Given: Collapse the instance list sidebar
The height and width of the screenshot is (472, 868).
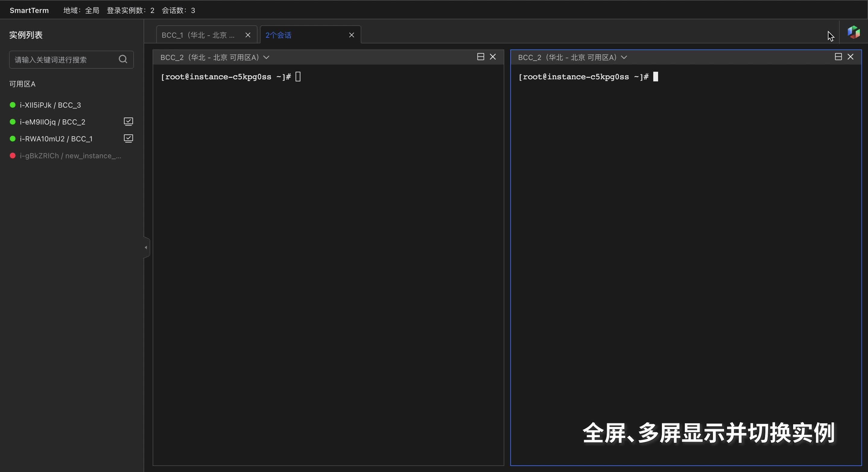Looking at the screenshot, I should pos(146,247).
